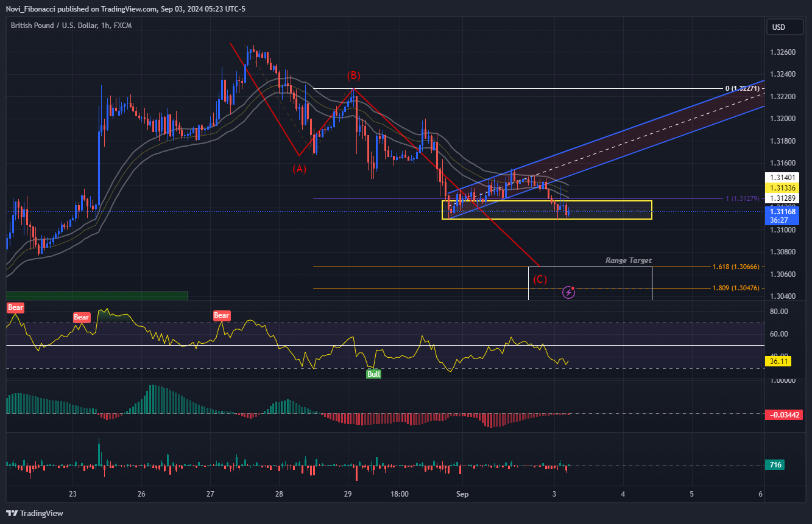Select the 1 (1.31279) Fibonacci level label

(x=742, y=198)
